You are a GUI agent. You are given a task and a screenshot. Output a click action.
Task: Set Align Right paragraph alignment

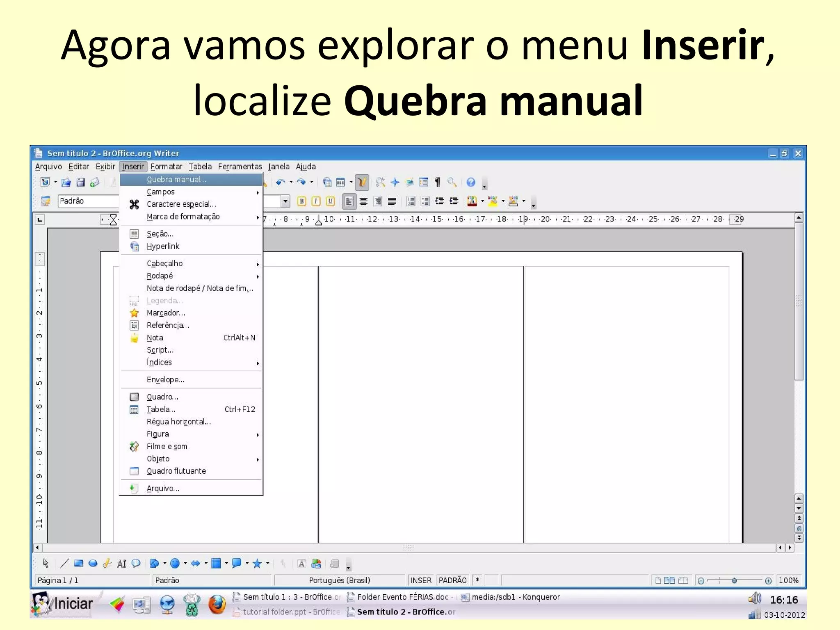378,201
